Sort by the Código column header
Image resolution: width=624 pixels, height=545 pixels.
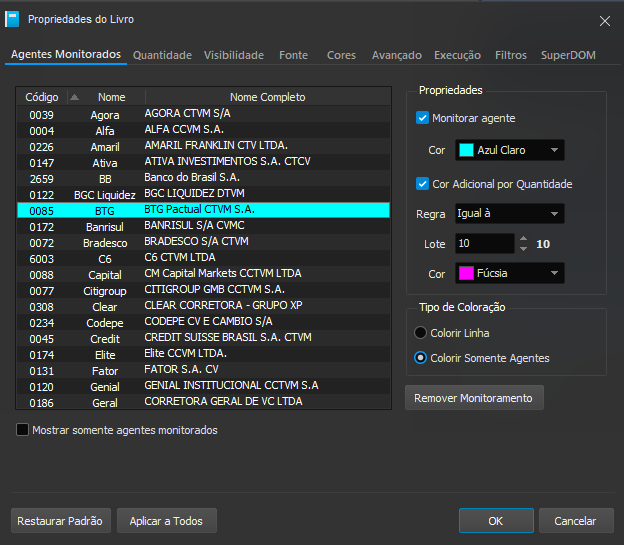coord(42,97)
